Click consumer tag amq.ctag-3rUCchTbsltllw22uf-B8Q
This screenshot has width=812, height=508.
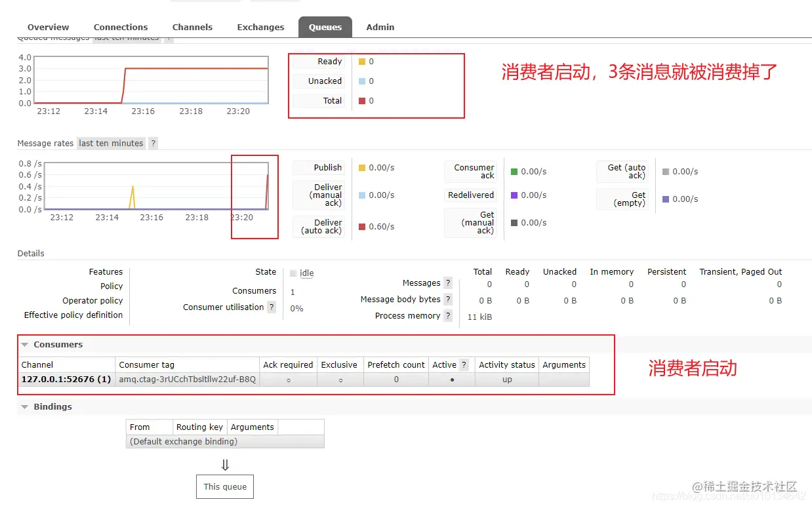[x=187, y=379]
